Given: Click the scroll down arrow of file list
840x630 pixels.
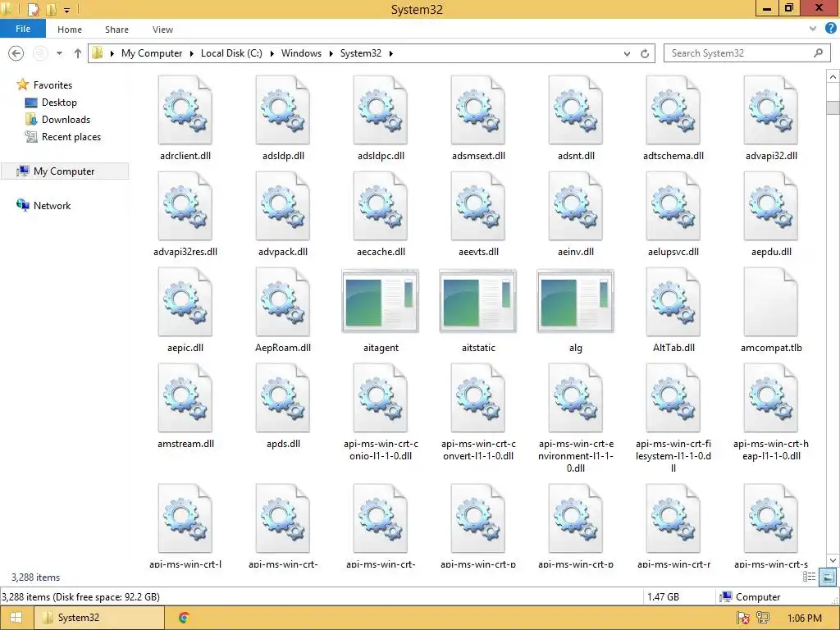Looking at the screenshot, I should point(833,560).
